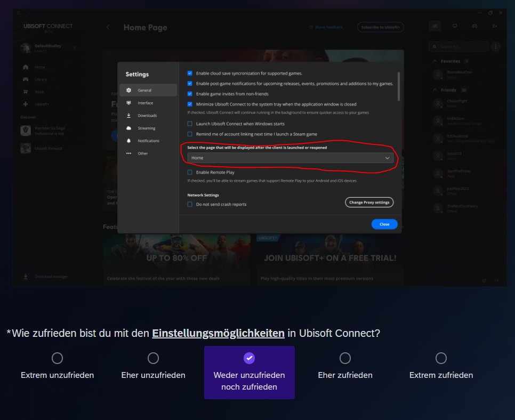The width and height of the screenshot is (515, 420).
Task: Click the add friend icon in top bar
Action: pyautogui.click(x=494, y=26)
